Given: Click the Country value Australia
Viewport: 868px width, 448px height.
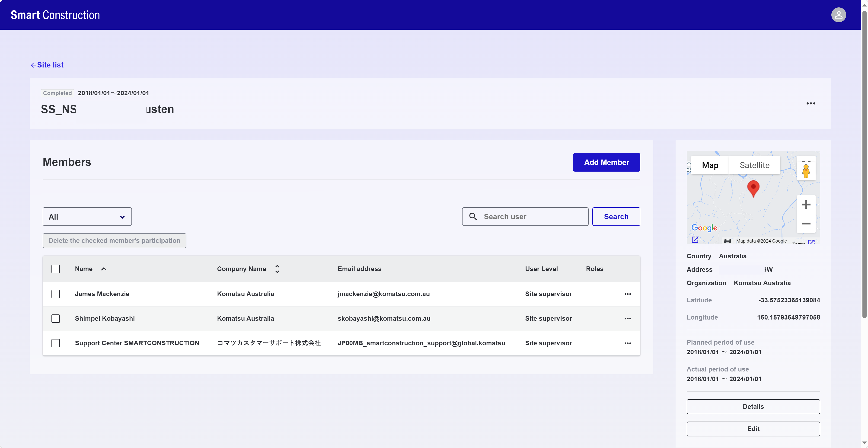Looking at the screenshot, I should coord(733,256).
